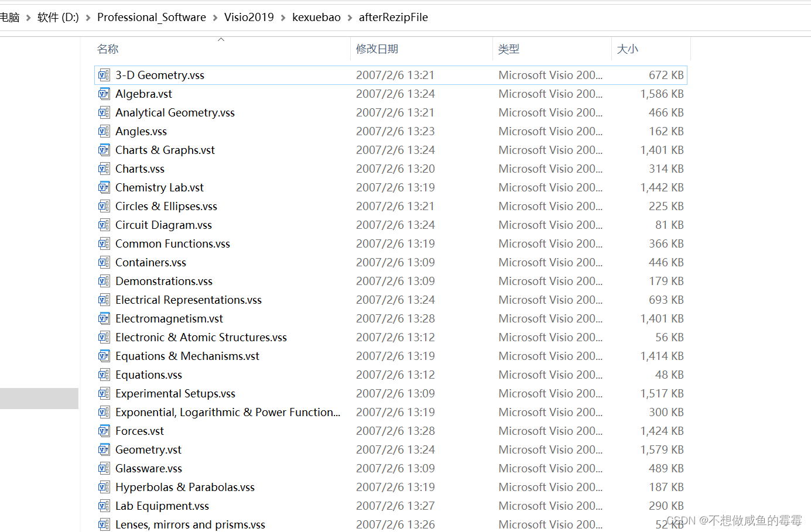Click the Geometry.vst file icon
This screenshot has height=532, width=811.
coord(104,449)
